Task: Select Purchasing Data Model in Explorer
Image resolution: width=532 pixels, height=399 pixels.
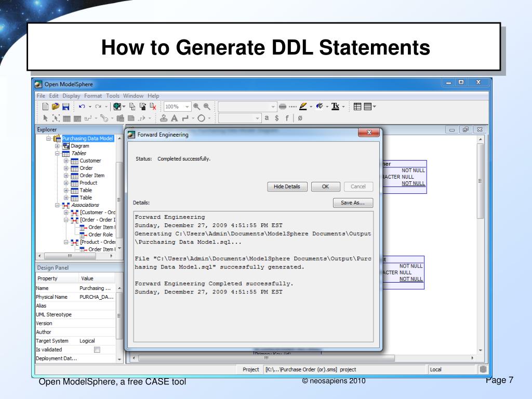Action: point(87,138)
